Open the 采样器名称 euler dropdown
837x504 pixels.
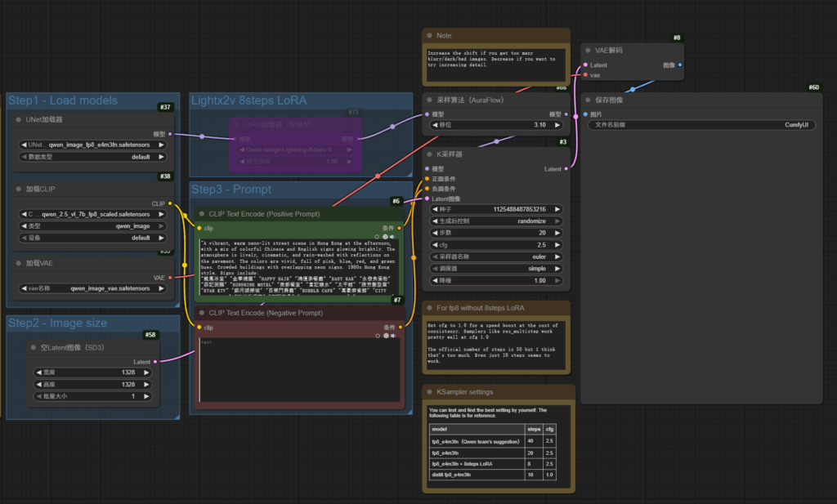tap(495, 256)
